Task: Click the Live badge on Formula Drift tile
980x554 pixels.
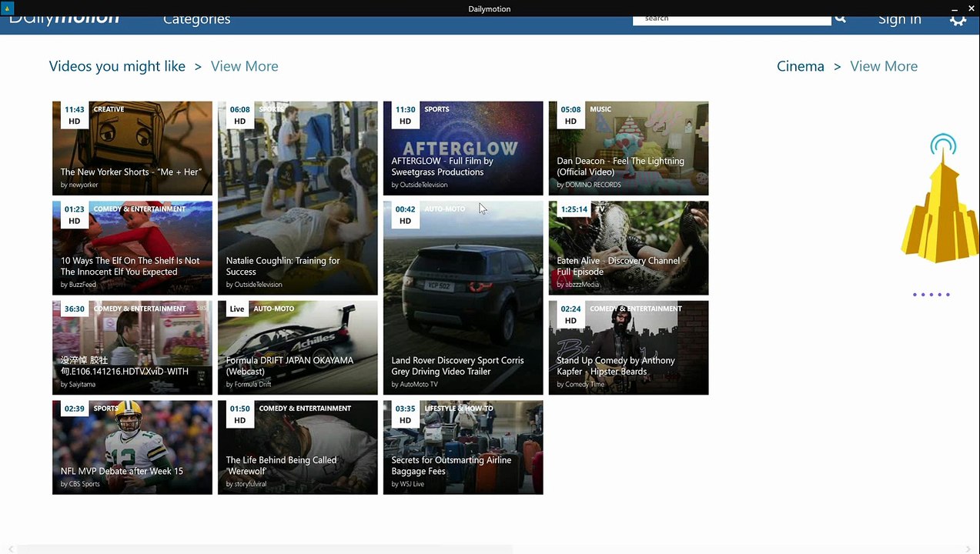Action: click(x=236, y=309)
